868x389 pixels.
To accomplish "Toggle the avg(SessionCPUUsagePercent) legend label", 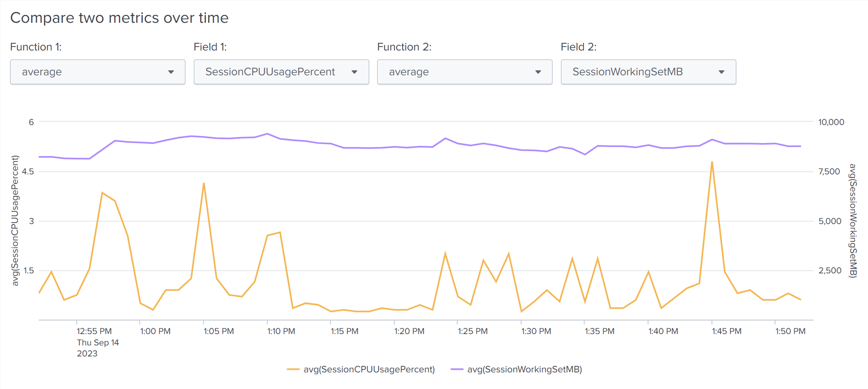I will (x=369, y=369).
